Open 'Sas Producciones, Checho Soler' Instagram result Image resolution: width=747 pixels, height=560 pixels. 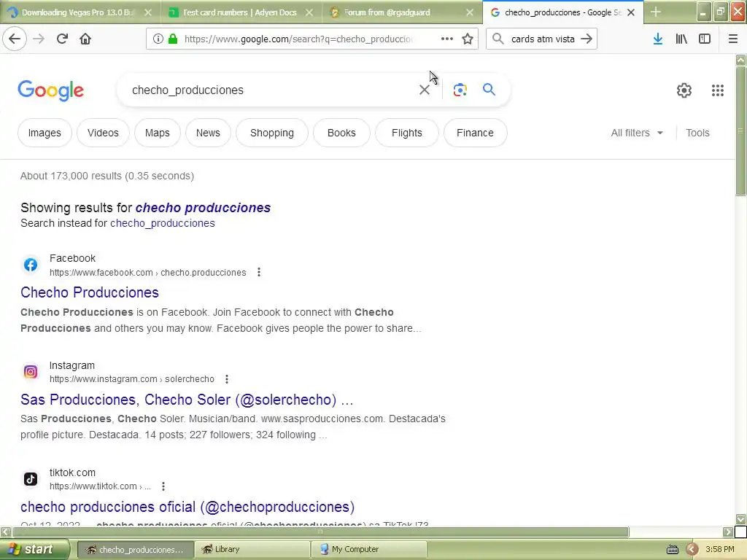tap(187, 400)
